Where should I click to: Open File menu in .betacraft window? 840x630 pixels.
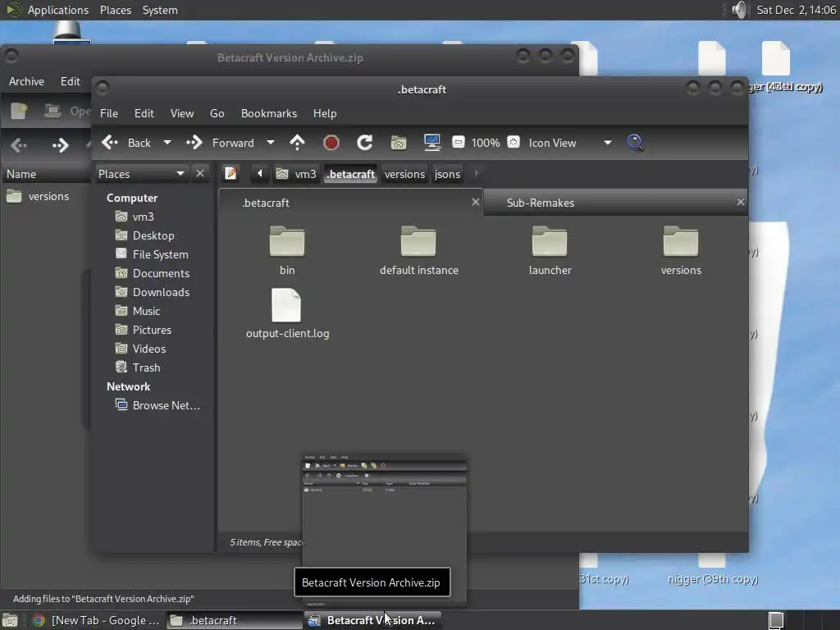coord(109,113)
